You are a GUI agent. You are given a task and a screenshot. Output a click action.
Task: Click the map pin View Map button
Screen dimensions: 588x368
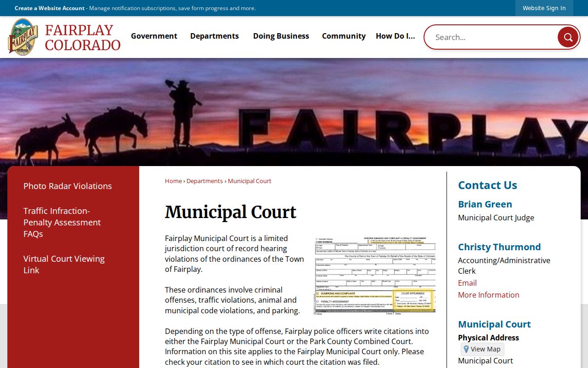(482, 349)
